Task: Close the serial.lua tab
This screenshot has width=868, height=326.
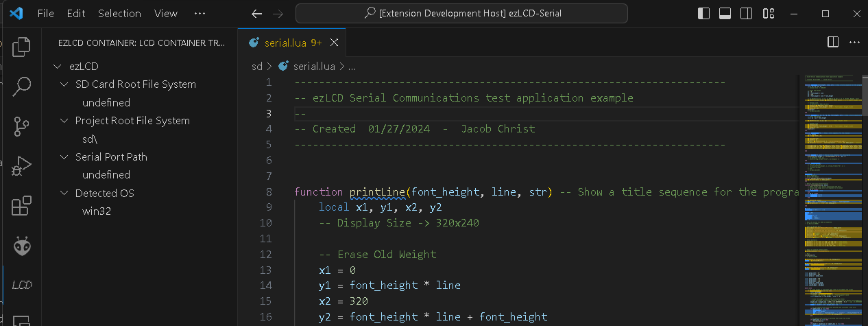Action: tap(335, 43)
